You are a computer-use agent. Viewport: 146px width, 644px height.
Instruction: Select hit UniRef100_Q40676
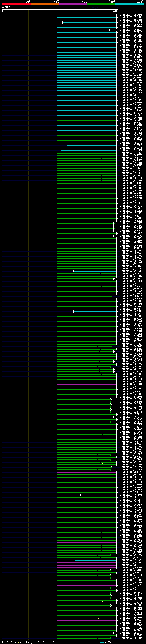[x=131, y=42]
